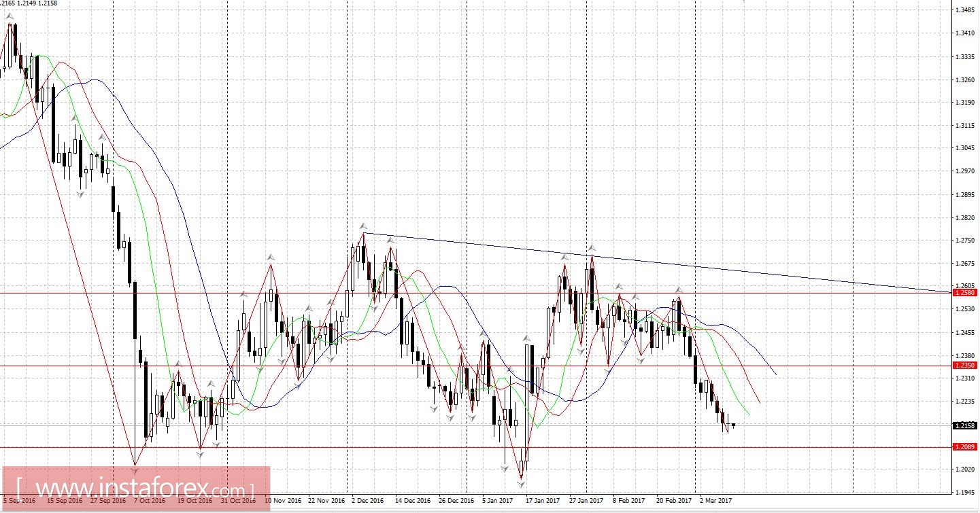The height and width of the screenshot is (513, 980).
Task: Click the 1.1945 price axis value
Action: 966,493
